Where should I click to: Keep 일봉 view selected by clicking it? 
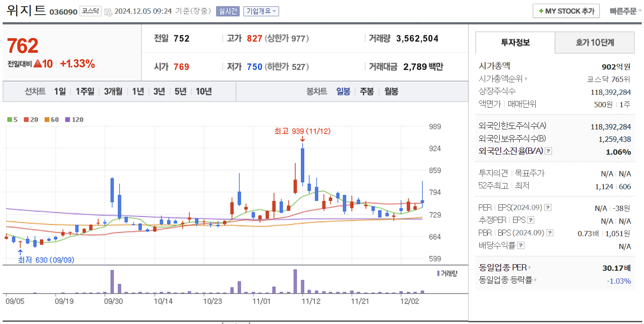click(x=344, y=92)
